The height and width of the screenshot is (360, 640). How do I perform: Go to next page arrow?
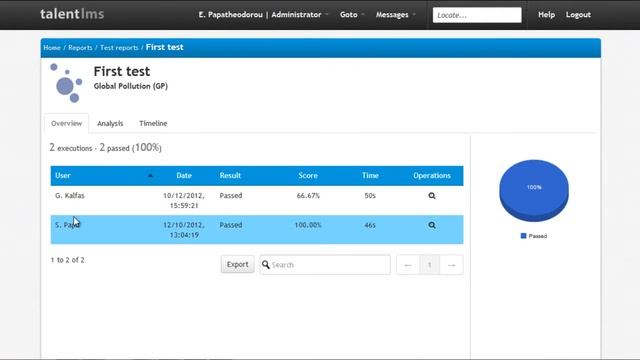click(x=451, y=265)
